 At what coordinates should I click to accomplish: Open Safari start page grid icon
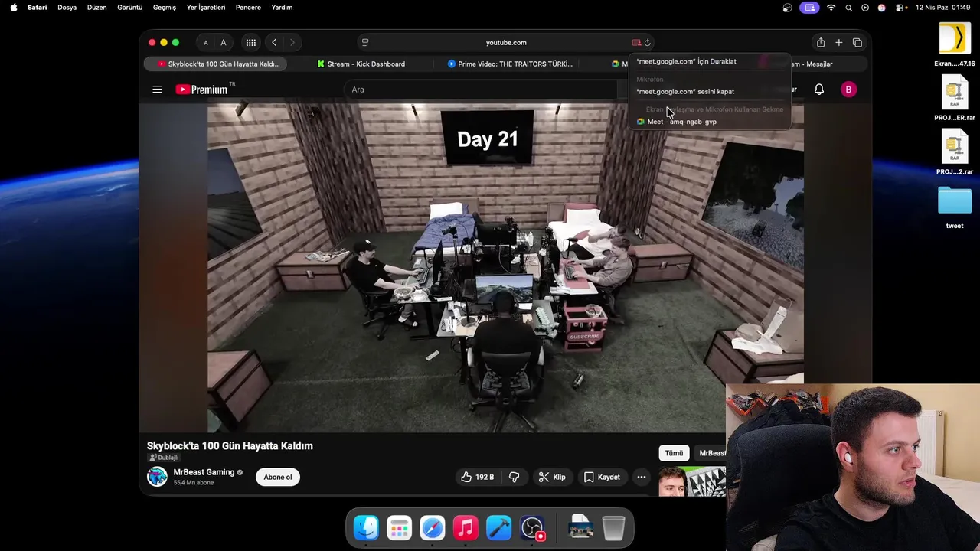tap(251, 43)
